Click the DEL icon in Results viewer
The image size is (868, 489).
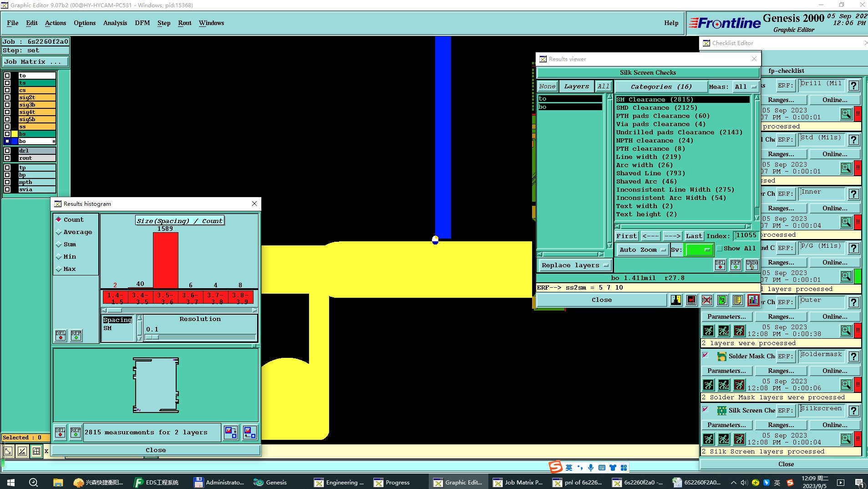pos(720,265)
